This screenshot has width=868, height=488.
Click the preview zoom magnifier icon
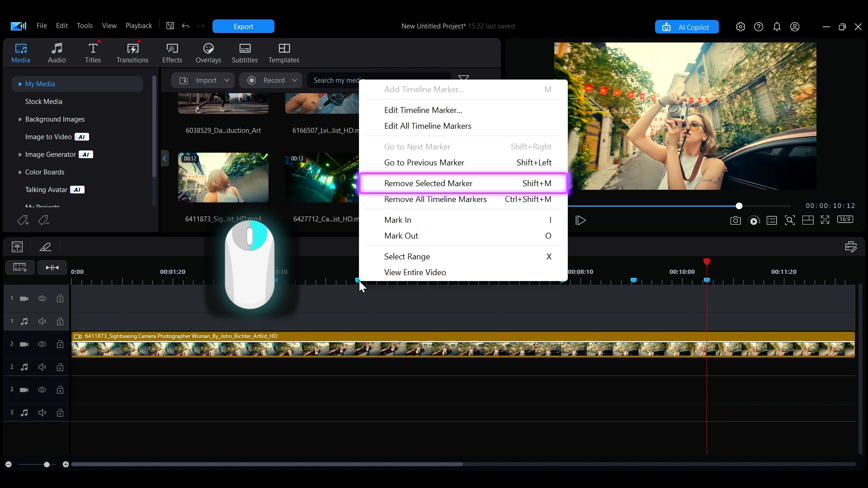790,221
